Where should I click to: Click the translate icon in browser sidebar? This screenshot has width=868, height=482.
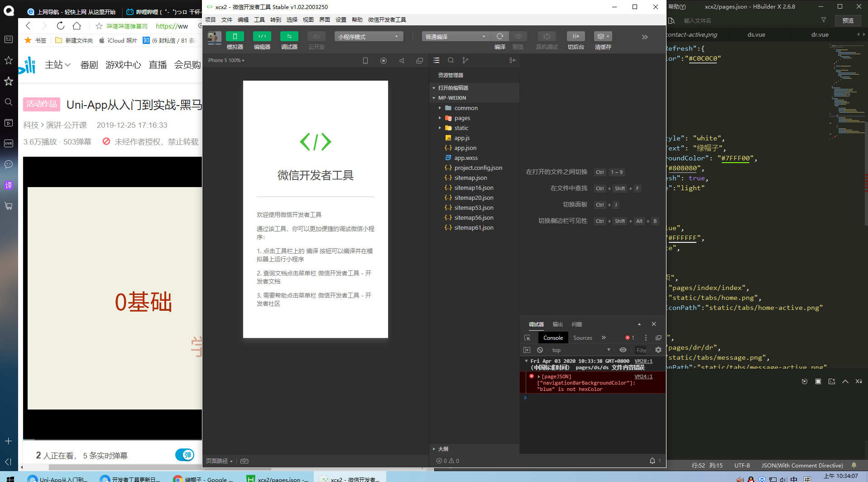point(9,185)
